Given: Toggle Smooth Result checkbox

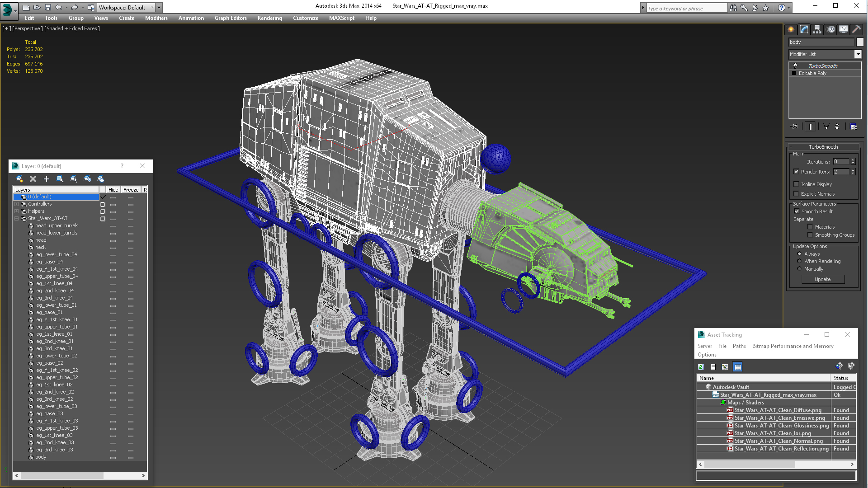Looking at the screenshot, I should pos(797,211).
